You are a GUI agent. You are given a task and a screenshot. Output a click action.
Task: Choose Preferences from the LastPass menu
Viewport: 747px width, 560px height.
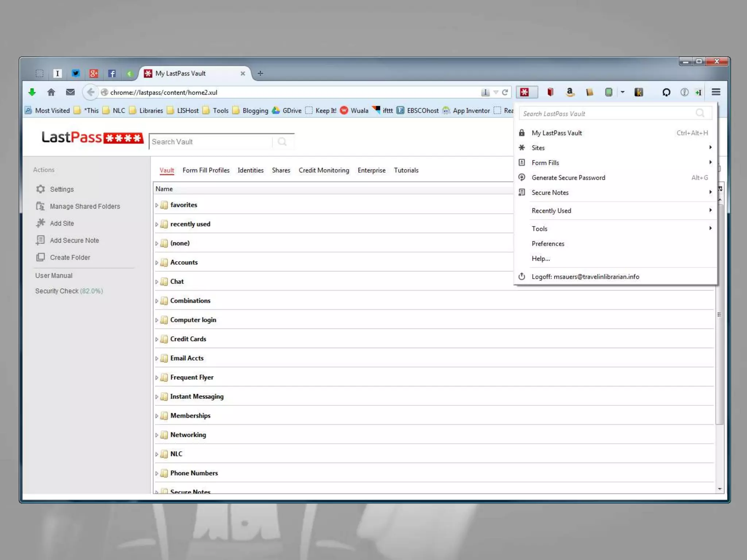(547, 244)
